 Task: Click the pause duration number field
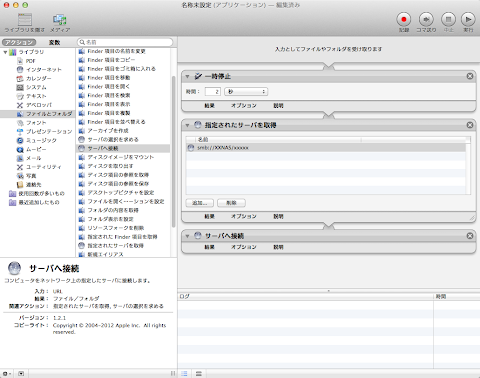[213, 91]
